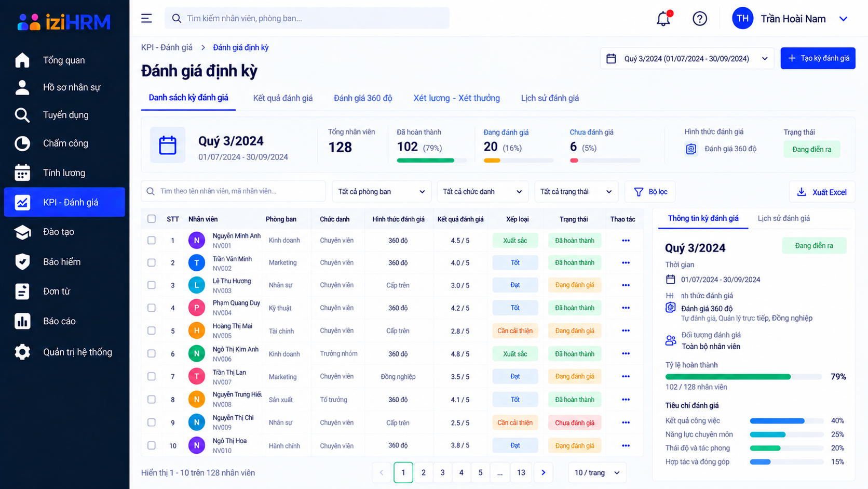
Task: Open the help question mark icon
Action: (x=699, y=19)
